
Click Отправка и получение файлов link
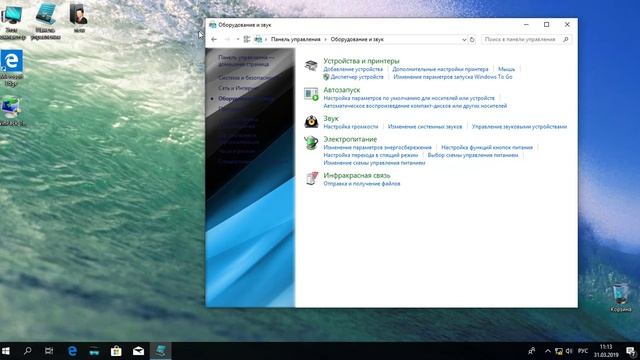point(362,184)
